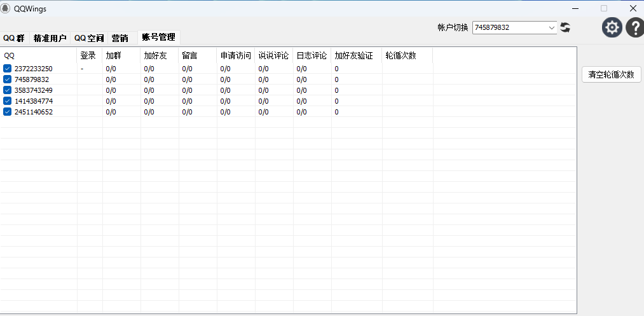Deselect the checkbox for account 3583743249
The image size is (644, 316).
(x=8, y=90)
